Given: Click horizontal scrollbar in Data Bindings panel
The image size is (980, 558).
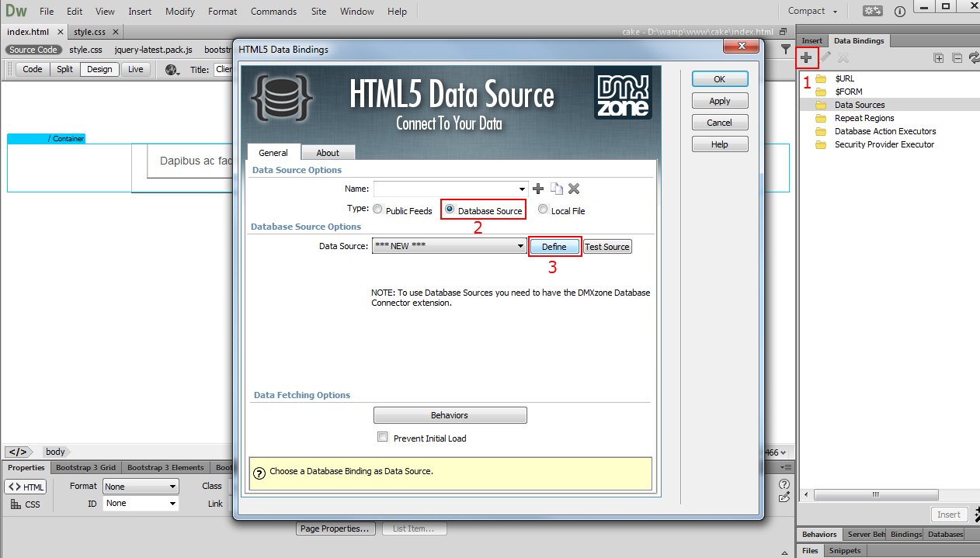Looking at the screenshot, I should point(875,494).
